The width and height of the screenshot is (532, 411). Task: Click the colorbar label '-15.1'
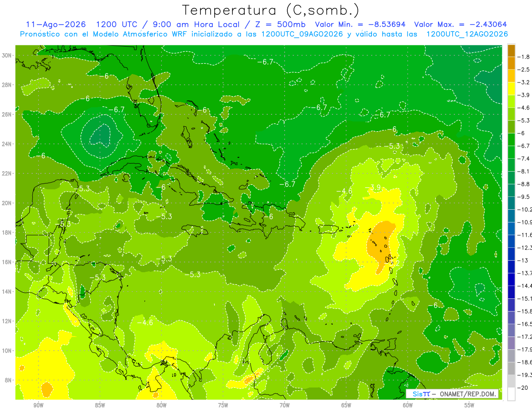524,298
